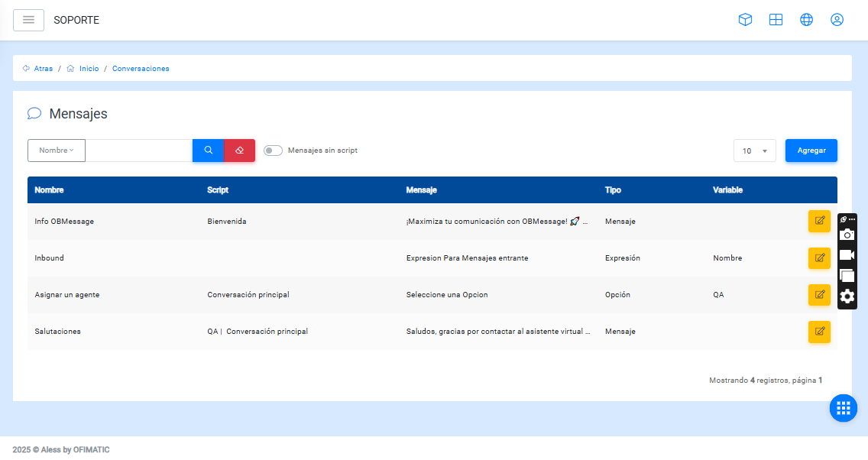868x460 pixels.
Task: Open Conversaciones breadcrumb link
Action: [141, 69]
